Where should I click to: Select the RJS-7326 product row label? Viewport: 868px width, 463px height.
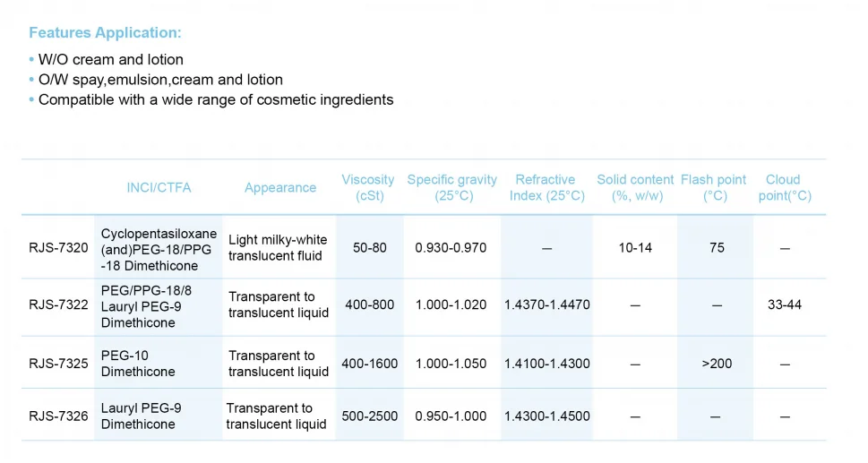tap(59, 416)
